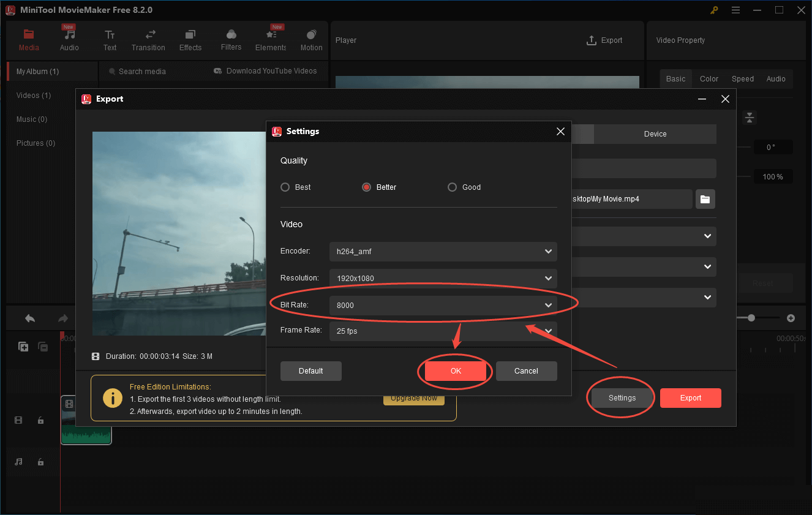Viewport: 812px width, 515px height.
Task: Click the Export icon in Player header
Action: pyautogui.click(x=591, y=40)
